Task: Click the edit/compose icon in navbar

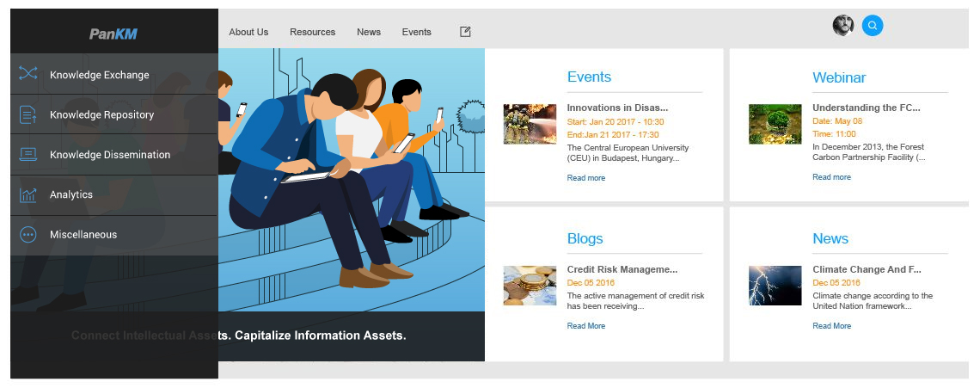Action: click(x=465, y=32)
